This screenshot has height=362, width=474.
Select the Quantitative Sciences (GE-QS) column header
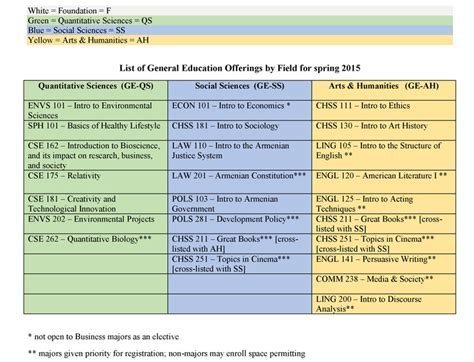[x=96, y=90]
